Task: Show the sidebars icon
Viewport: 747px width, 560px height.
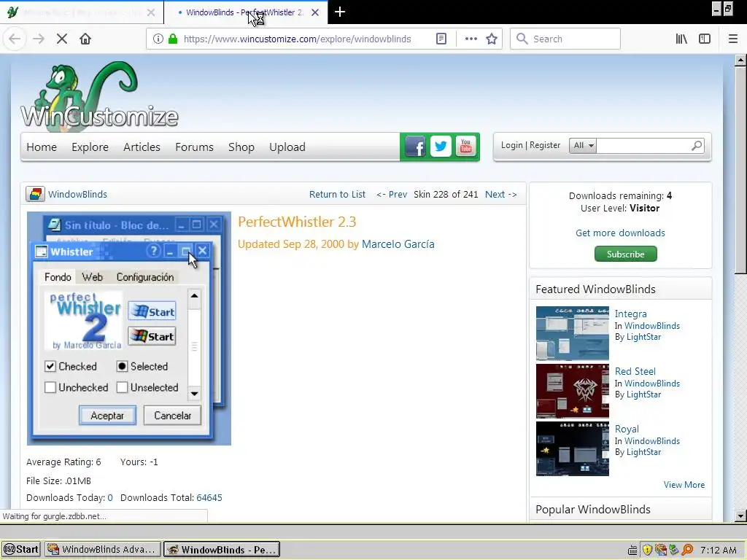Action: click(705, 39)
